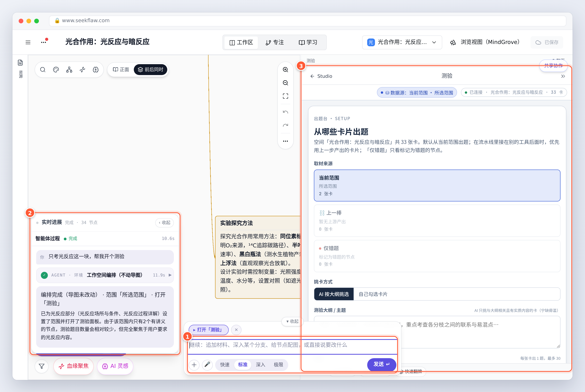585x392 pixels.
Task: Expand the AGENT 工作空间编排 step
Action: pyautogui.click(x=105, y=275)
